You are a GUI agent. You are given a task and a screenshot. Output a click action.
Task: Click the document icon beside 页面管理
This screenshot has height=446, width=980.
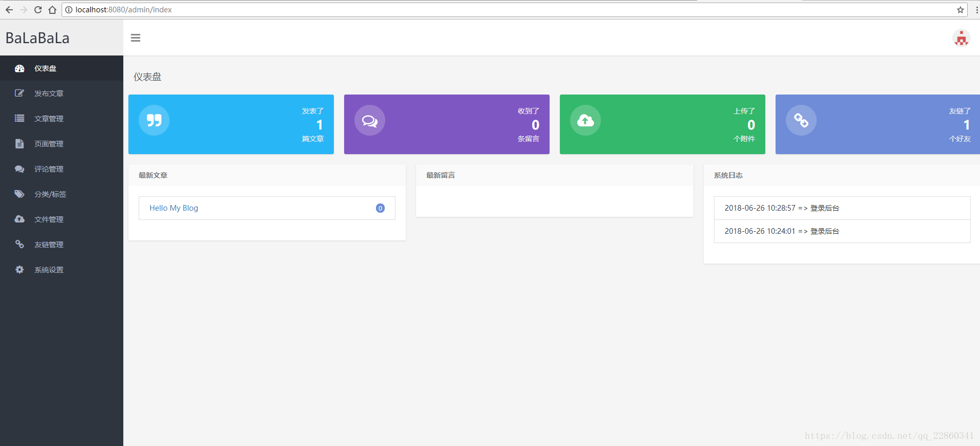click(20, 143)
